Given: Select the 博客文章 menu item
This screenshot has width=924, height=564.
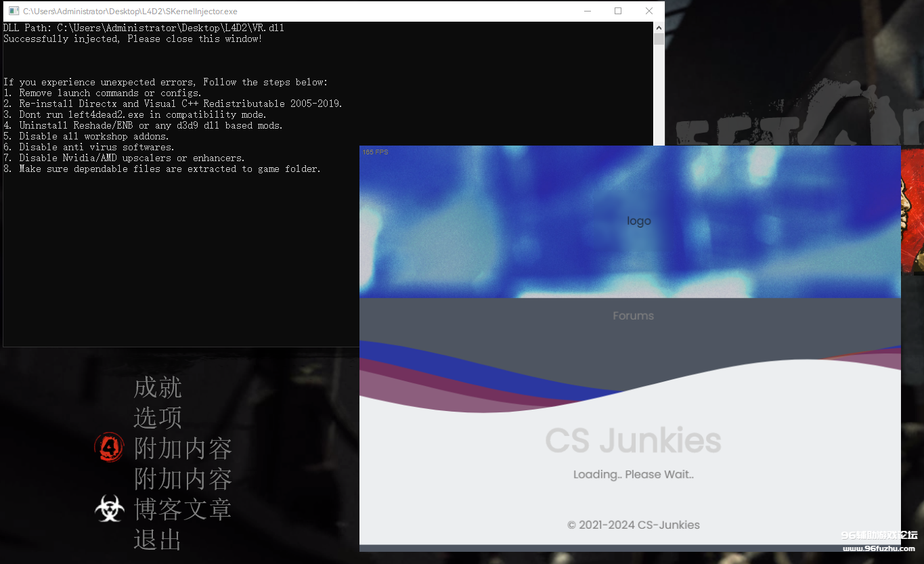Looking at the screenshot, I should click(x=182, y=508).
